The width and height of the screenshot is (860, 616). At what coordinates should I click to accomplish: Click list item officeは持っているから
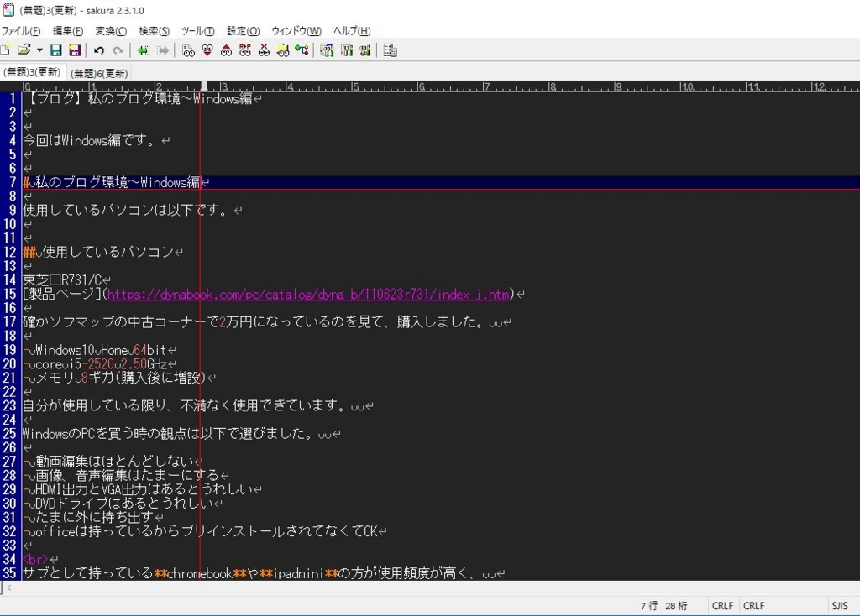point(201,531)
